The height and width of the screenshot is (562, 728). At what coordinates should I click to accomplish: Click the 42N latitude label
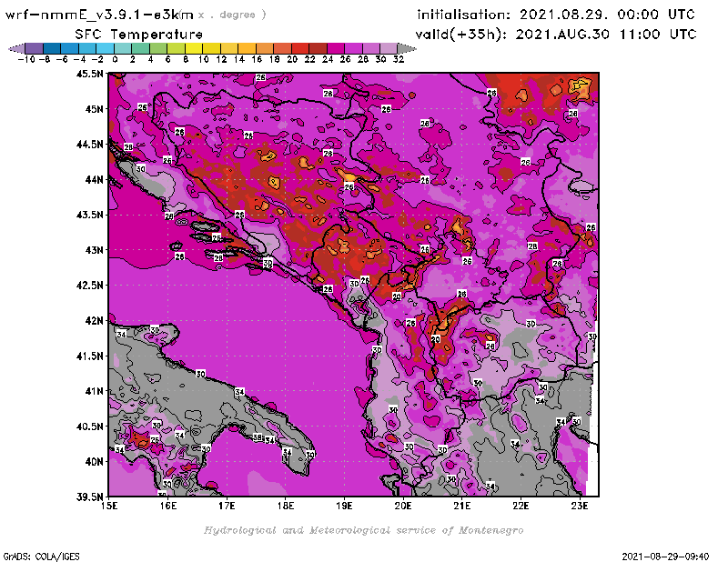94,320
